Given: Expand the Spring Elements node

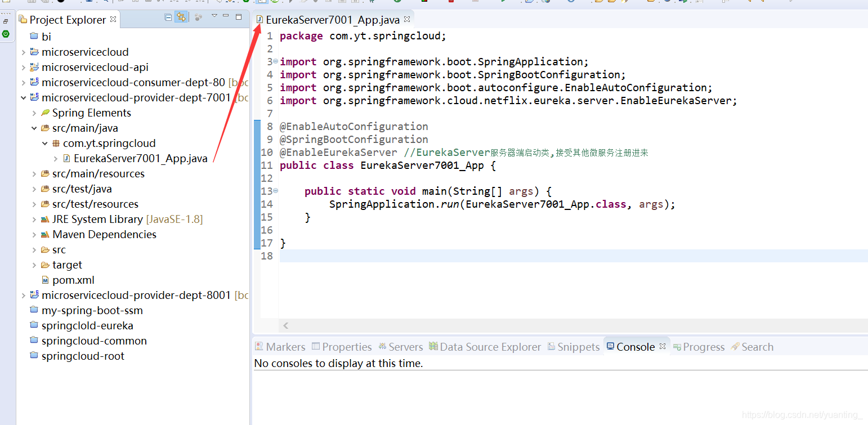Looking at the screenshot, I should 34,113.
